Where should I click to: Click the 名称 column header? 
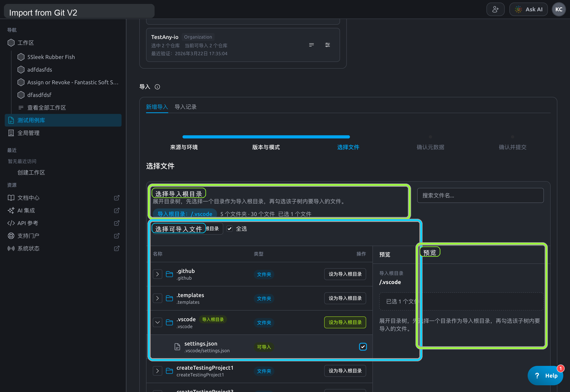(x=158, y=254)
